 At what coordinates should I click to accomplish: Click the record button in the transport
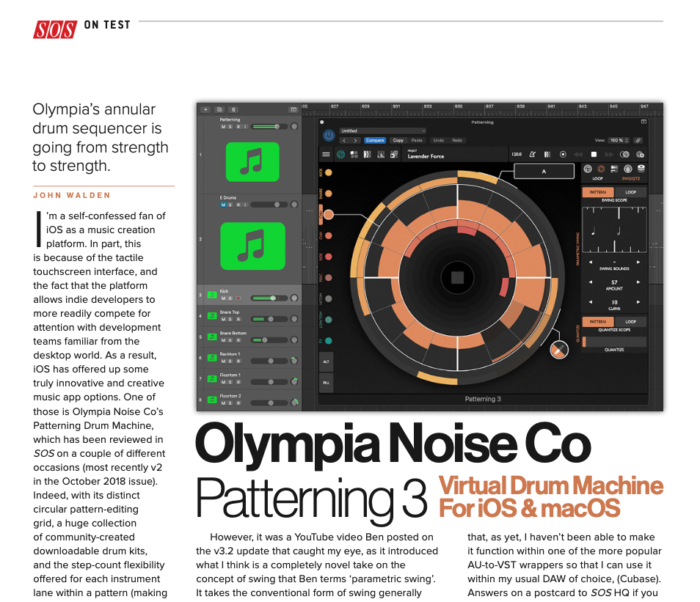click(x=563, y=155)
